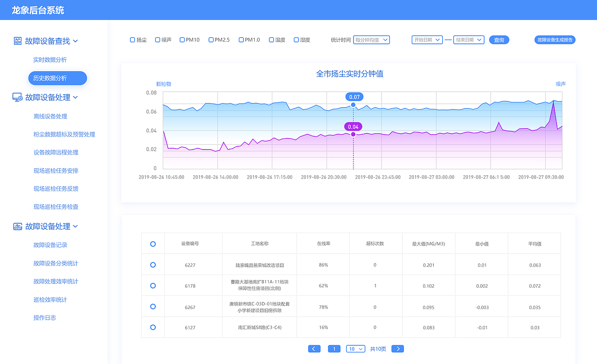
Task: Toggle the PM2.5 checkbox
Action: pyautogui.click(x=211, y=40)
